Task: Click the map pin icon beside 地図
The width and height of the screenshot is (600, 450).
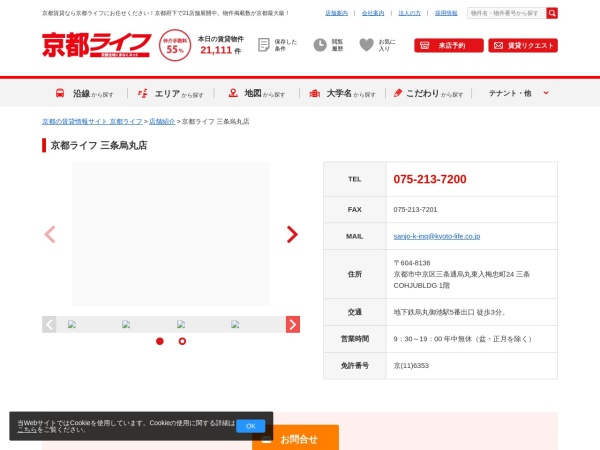Action: click(233, 93)
